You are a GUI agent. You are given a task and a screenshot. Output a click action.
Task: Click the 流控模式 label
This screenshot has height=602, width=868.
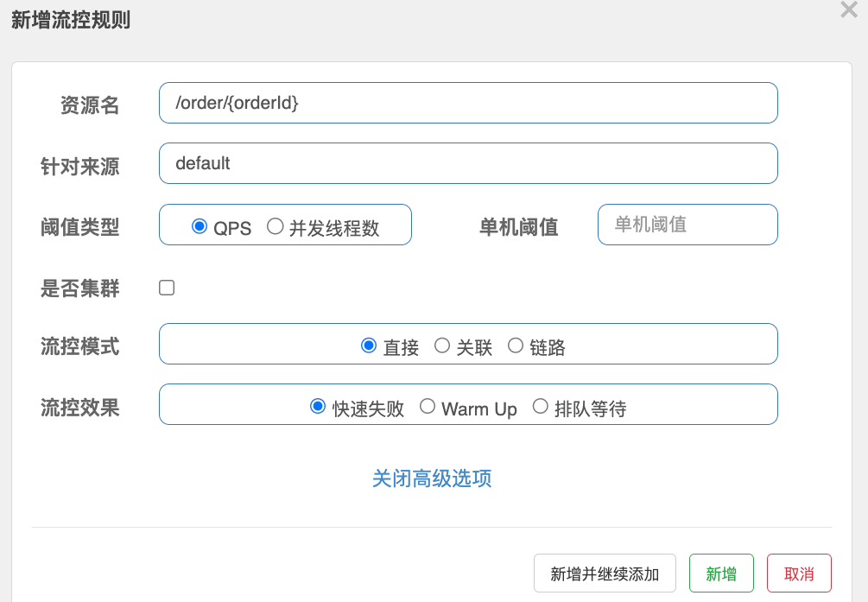[79, 346]
